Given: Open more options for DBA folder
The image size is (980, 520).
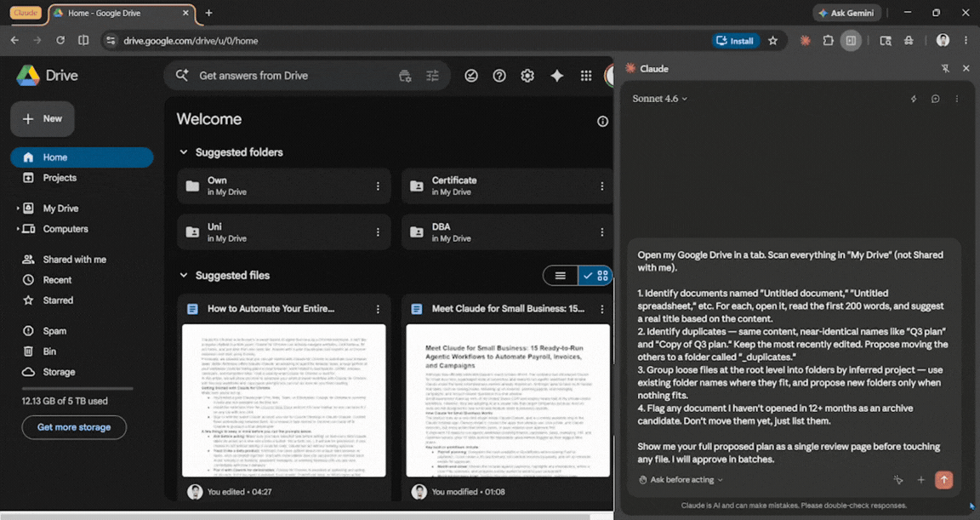Looking at the screenshot, I should [602, 231].
